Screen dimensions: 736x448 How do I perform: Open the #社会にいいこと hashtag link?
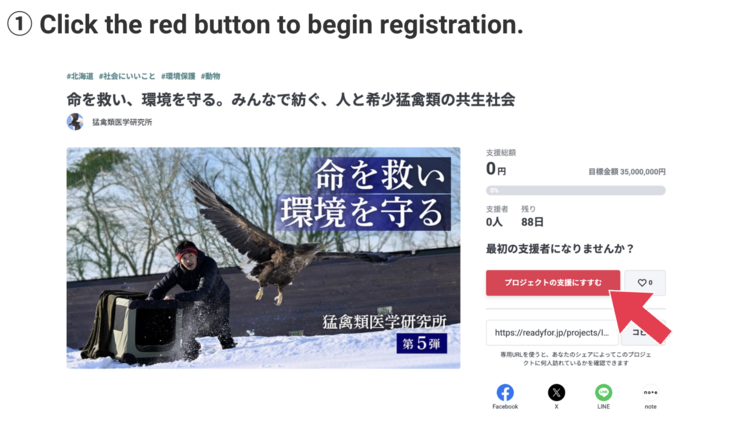pos(127,76)
